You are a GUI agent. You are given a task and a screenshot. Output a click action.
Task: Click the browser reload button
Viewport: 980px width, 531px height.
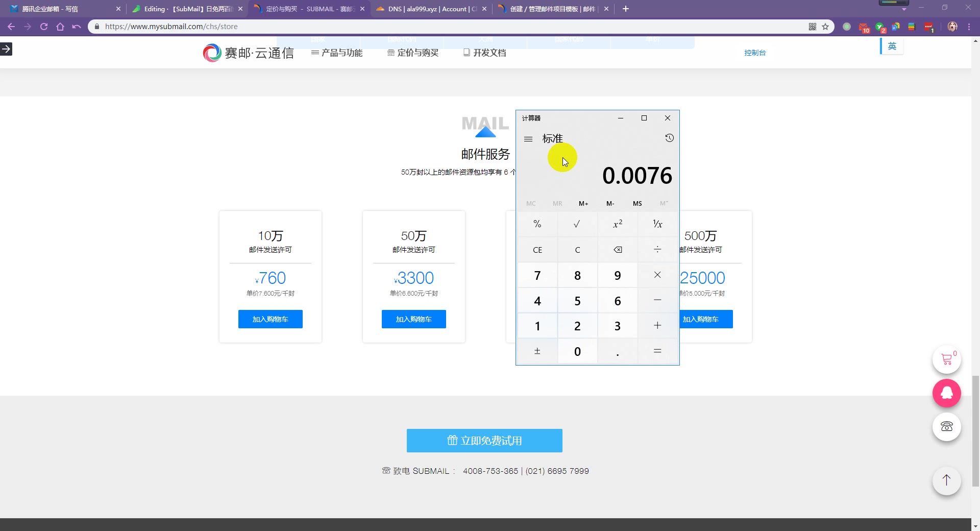click(44, 27)
